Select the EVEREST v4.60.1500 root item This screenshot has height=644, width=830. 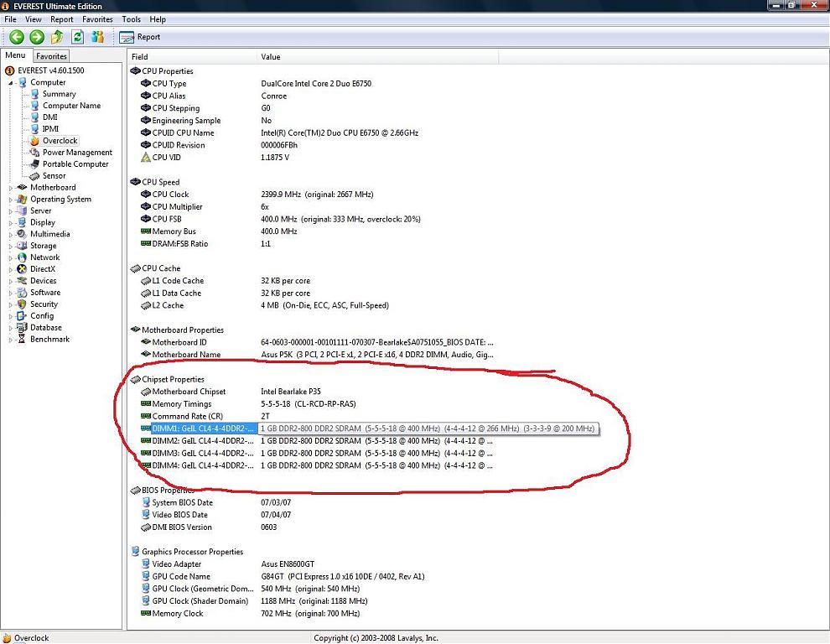tap(51, 70)
